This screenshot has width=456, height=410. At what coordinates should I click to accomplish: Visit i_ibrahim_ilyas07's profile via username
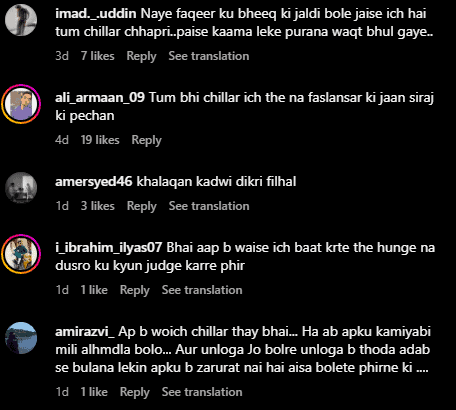(x=109, y=248)
